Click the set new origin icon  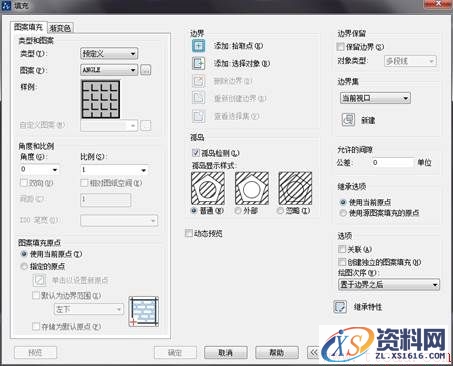39,280
